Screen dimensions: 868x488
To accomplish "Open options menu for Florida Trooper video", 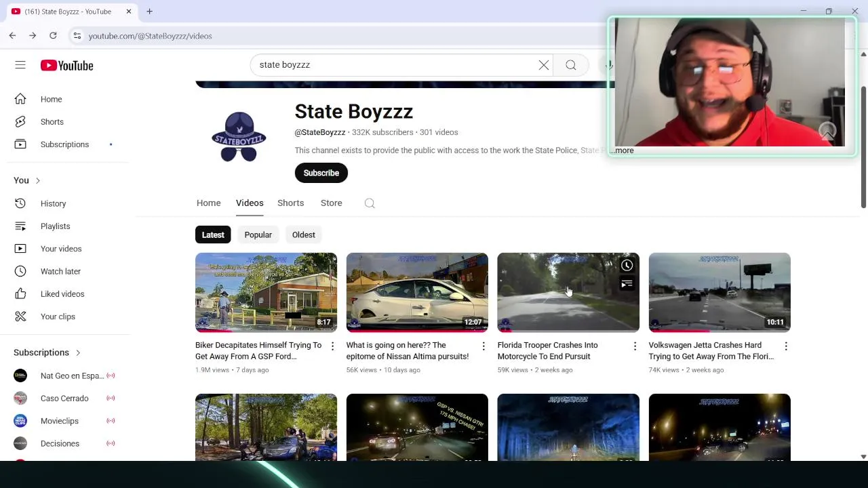I will click(635, 346).
